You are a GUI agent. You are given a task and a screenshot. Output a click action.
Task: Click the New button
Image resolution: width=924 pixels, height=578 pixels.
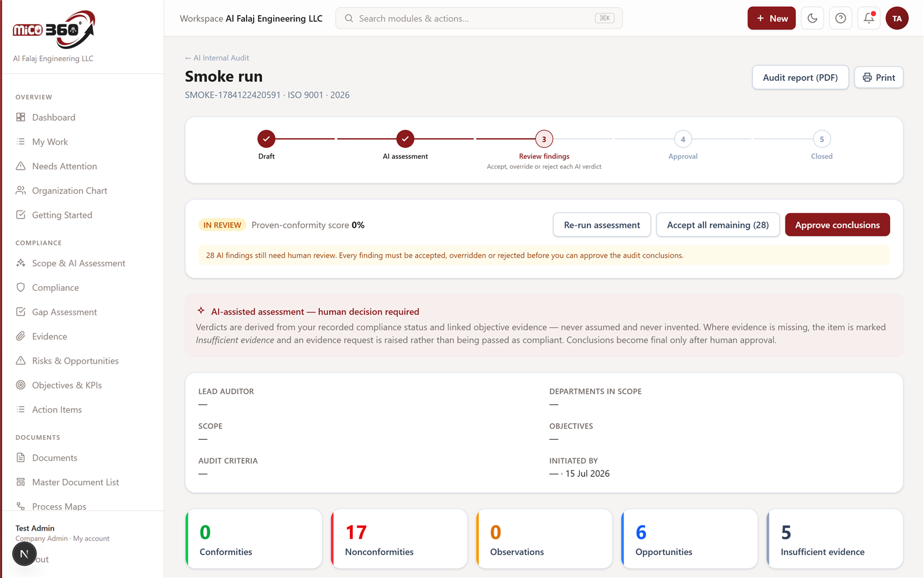coord(772,18)
